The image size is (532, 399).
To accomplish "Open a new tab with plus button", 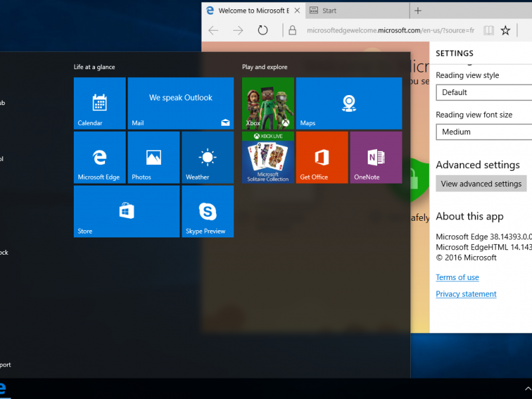I will 418,11.
